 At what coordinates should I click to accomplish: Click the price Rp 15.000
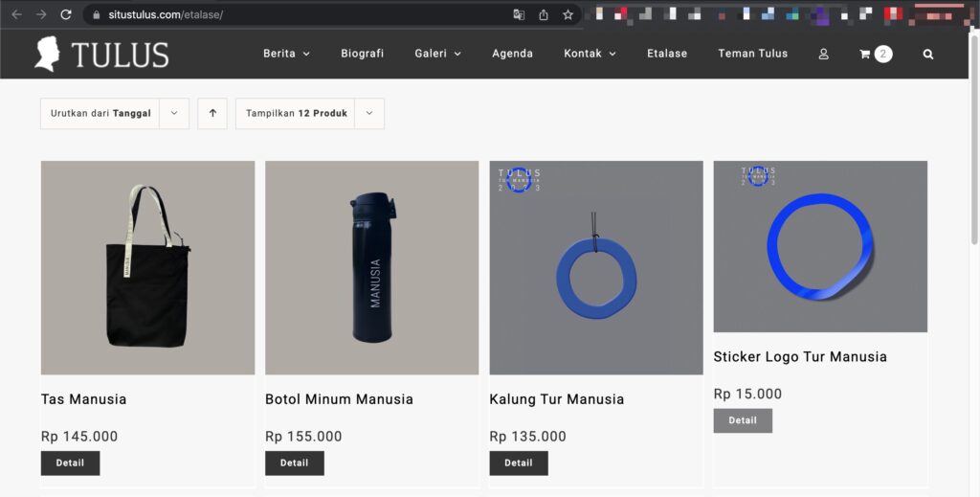coord(747,394)
